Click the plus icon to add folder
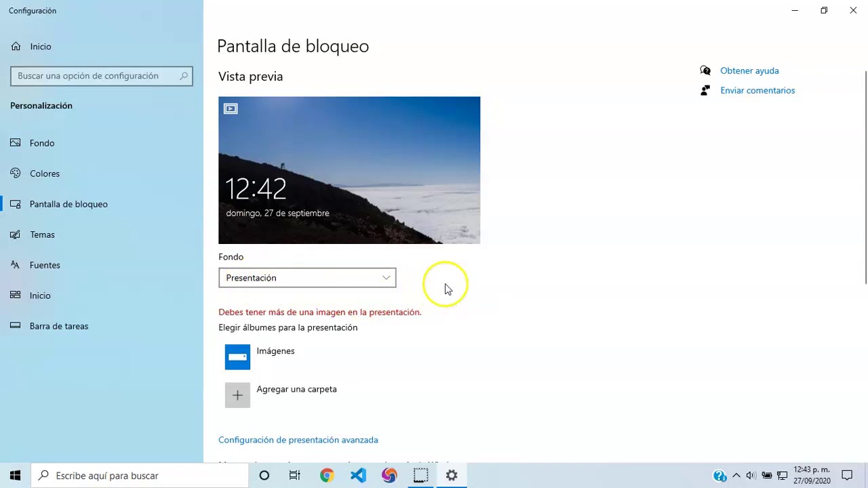Viewport: 868px width, 488px height. click(237, 395)
